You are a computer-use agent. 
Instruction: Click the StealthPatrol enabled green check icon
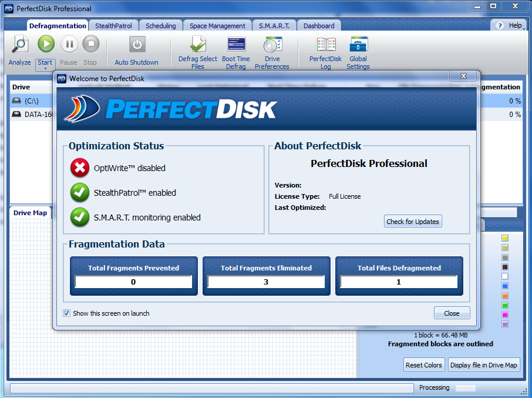[x=80, y=193]
